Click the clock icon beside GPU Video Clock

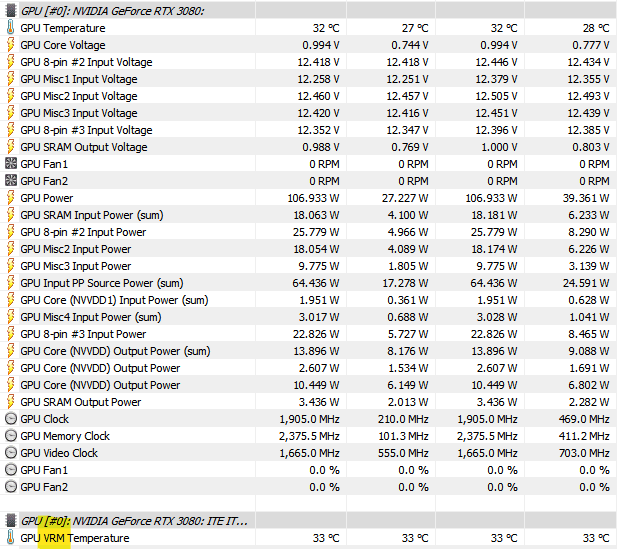(11, 453)
